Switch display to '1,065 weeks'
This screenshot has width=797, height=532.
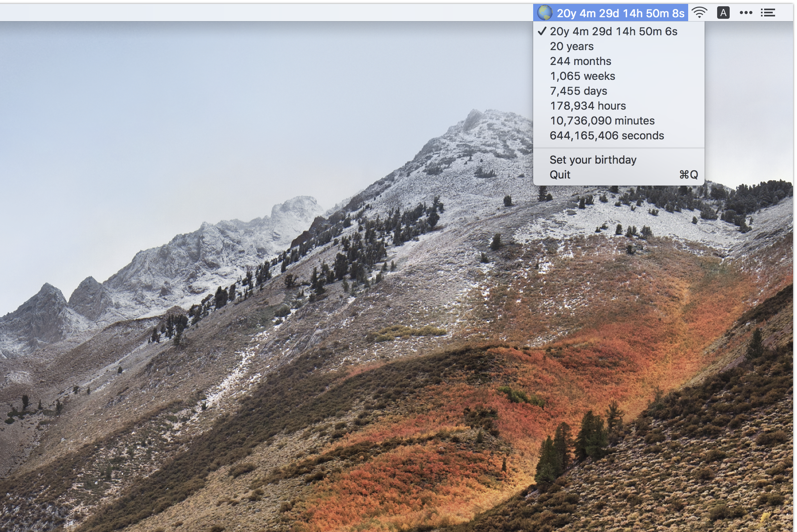(582, 76)
